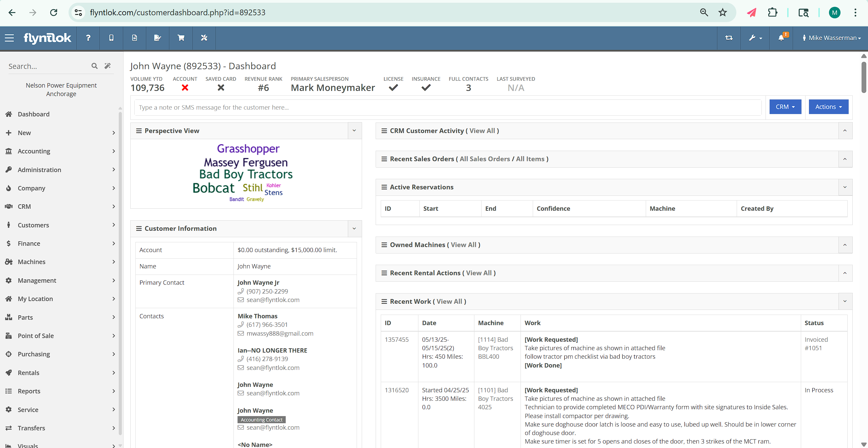Expand the Accounting sidebar menu
This screenshot has width=868, height=448.
coord(61,151)
